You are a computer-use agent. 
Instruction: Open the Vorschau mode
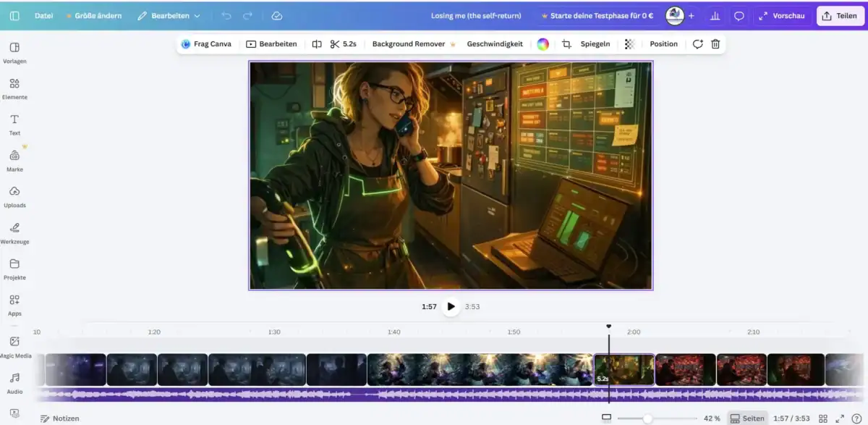pos(782,15)
